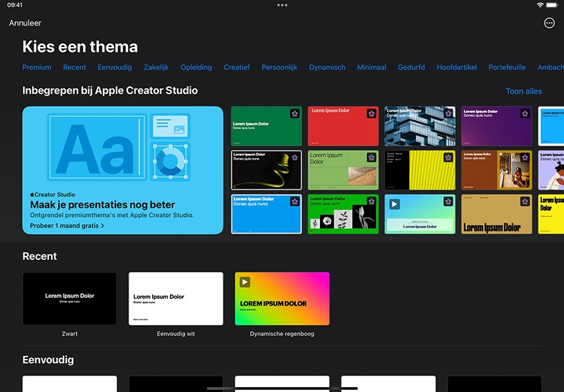Tap the play icon on the teal gradient theme

(394, 204)
